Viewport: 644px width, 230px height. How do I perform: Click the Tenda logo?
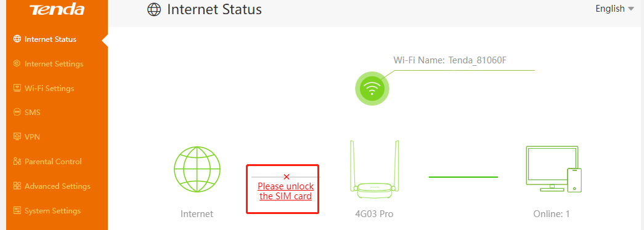[57, 9]
